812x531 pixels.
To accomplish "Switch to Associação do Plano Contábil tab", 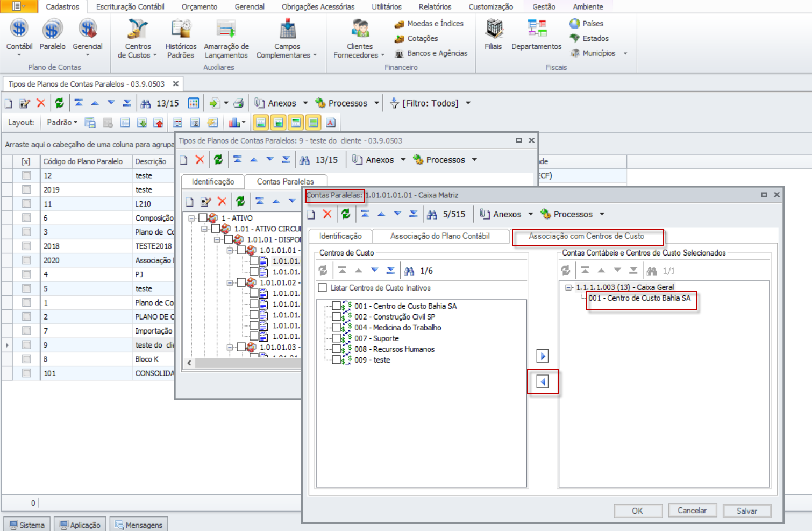I will coord(440,236).
